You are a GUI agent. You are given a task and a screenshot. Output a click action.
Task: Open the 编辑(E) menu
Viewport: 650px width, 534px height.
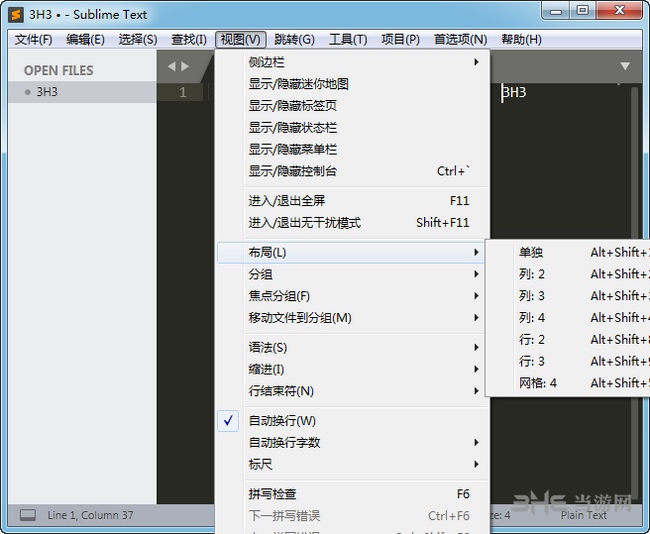[85, 40]
